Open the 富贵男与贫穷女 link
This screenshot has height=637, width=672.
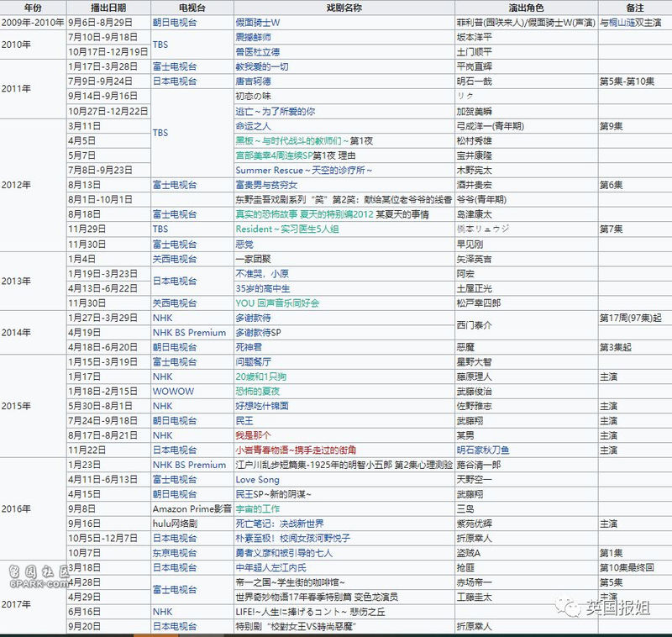(x=266, y=185)
